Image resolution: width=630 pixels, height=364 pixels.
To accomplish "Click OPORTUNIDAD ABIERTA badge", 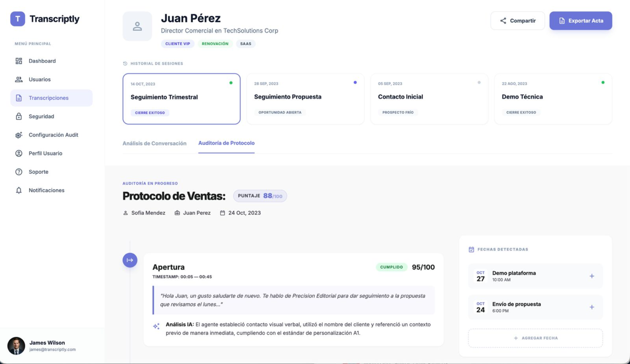I will [280, 112].
